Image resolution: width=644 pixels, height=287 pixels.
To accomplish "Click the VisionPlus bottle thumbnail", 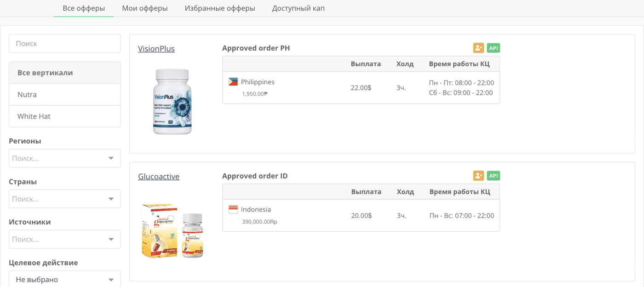I will point(172,101).
